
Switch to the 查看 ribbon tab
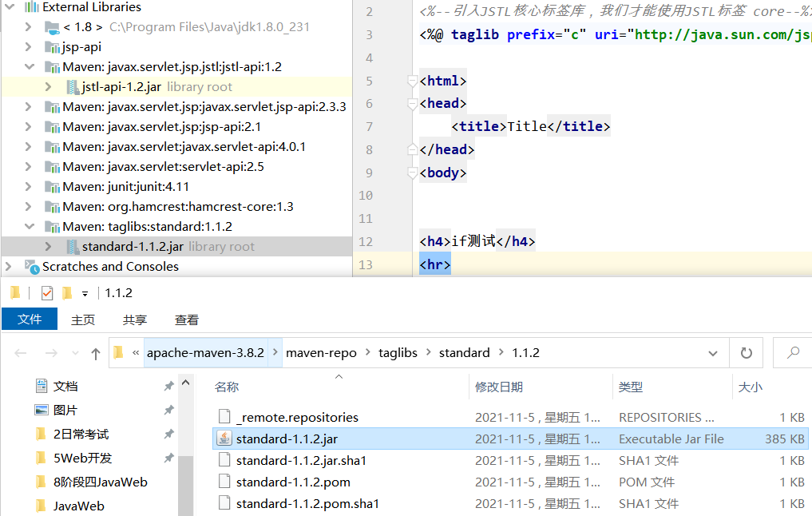(x=186, y=319)
